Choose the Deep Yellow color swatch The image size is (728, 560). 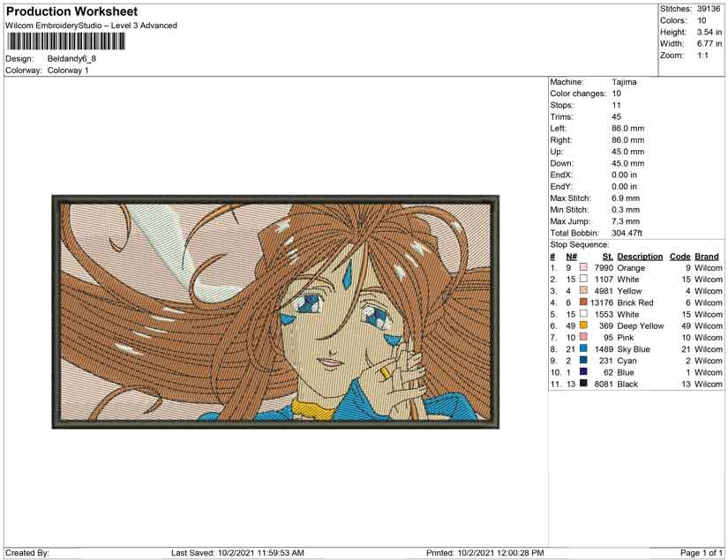[x=583, y=325]
